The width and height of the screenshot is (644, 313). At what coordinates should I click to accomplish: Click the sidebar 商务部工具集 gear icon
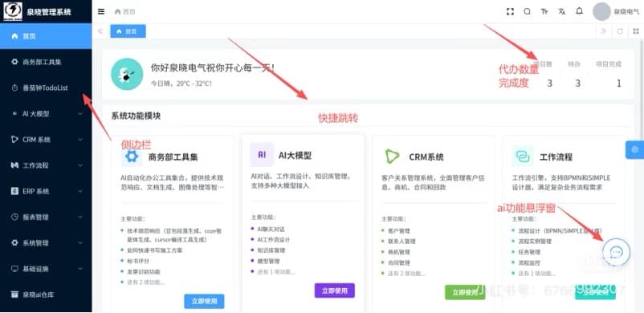14,62
